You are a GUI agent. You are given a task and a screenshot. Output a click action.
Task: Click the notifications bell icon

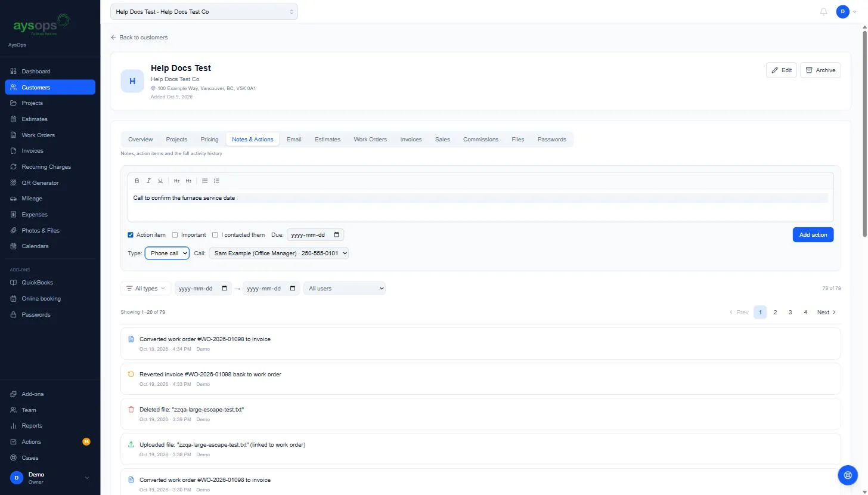824,11
